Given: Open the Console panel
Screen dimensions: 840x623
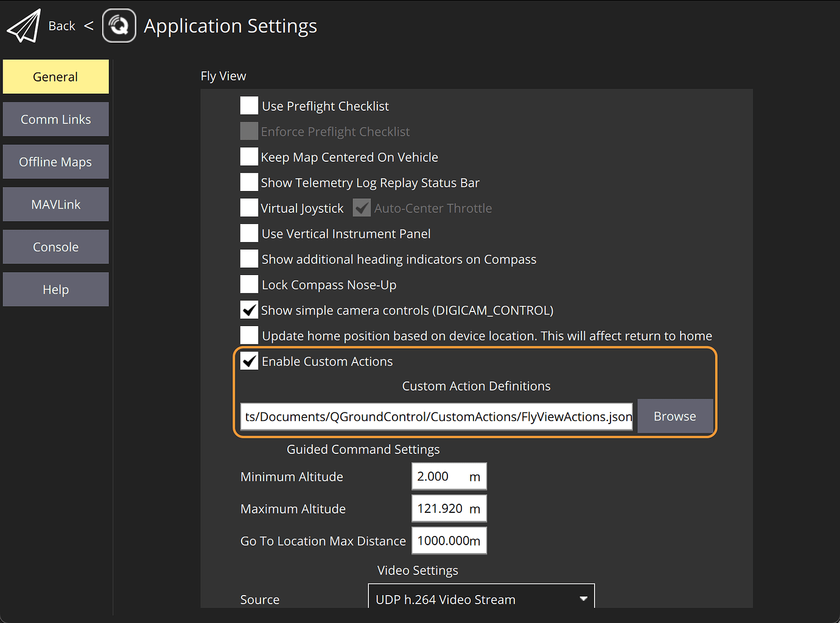Looking at the screenshot, I should tap(55, 247).
